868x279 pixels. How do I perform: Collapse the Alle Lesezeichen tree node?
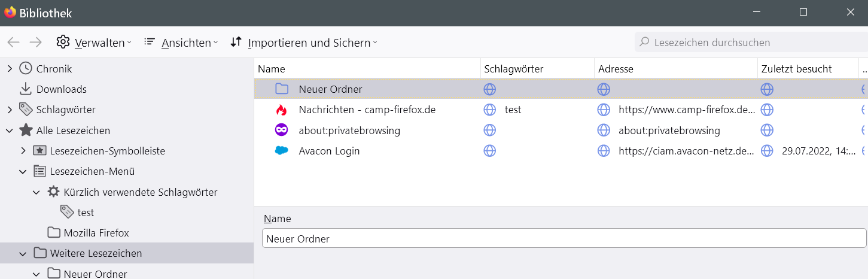10,131
